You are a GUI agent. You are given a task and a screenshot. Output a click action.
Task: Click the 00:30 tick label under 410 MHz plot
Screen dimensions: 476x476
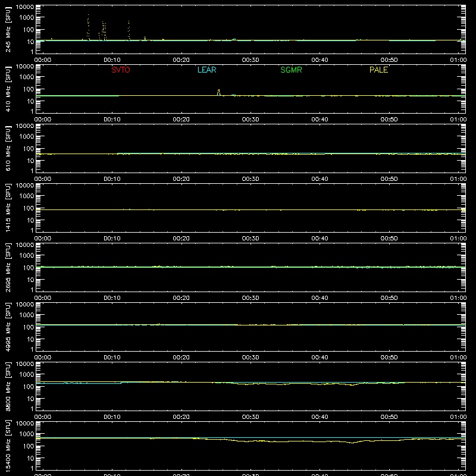pos(250,120)
